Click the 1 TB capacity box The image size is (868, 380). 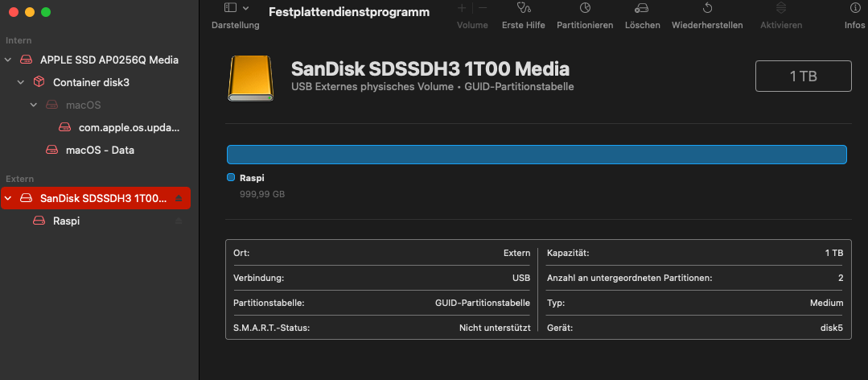click(803, 76)
